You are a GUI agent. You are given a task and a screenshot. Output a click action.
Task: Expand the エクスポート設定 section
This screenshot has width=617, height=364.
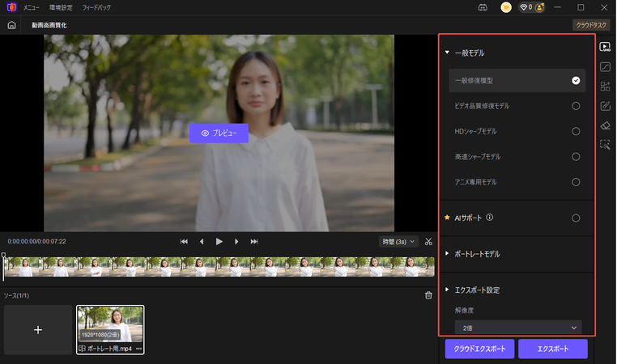[x=447, y=290]
